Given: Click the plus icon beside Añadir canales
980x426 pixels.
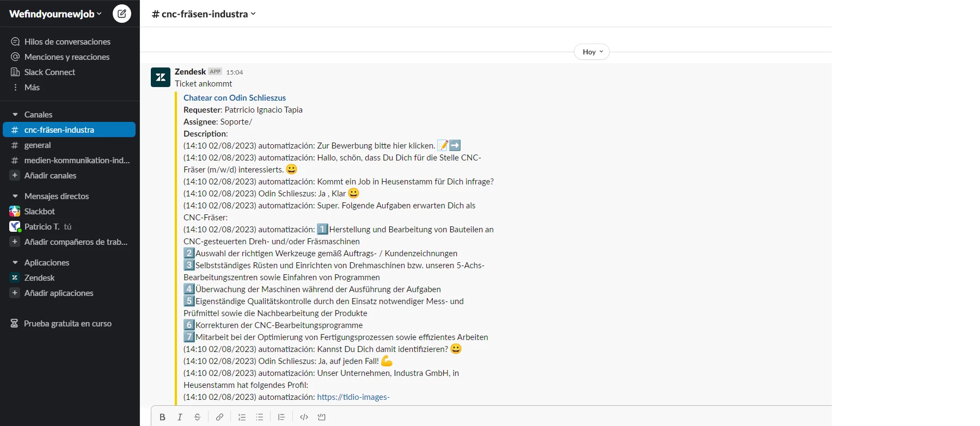Looking at the screenshot, I should 15,175.
